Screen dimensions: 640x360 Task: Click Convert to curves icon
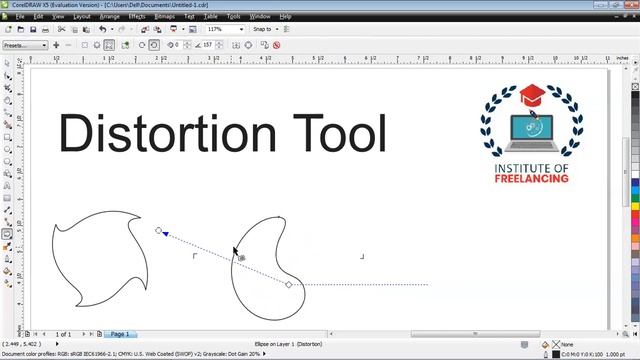[x=248, y=45]
